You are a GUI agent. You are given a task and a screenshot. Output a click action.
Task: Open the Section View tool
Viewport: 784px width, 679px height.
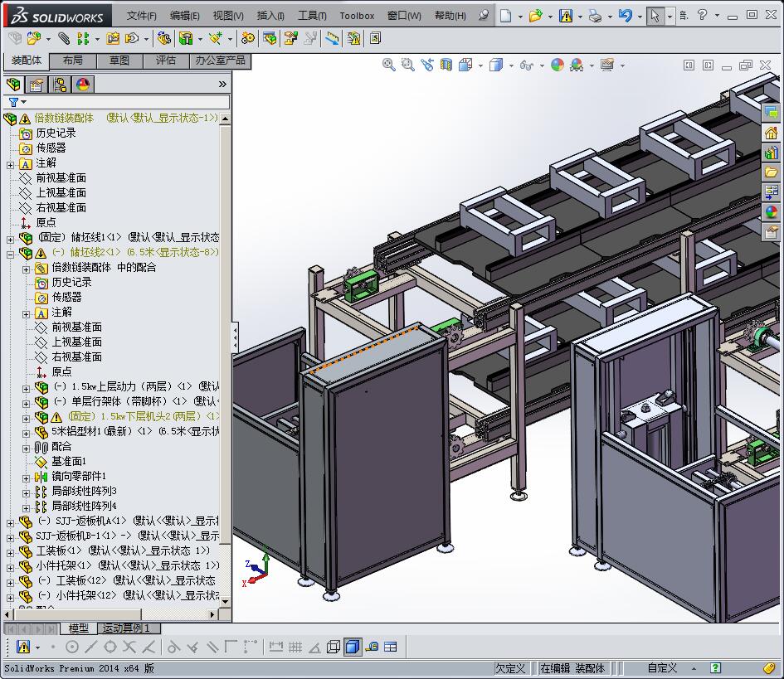tap(446, 65)
